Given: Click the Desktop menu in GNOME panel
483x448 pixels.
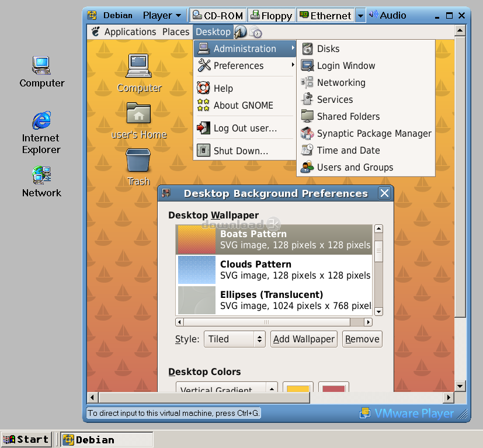Looking at the screenshot, I should (x=213, y=32).
